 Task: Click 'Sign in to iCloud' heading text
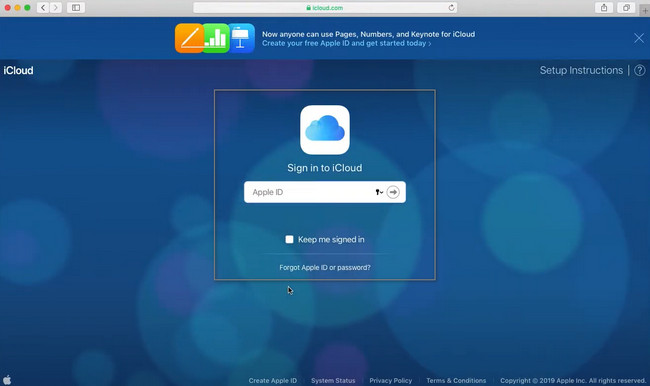pos(325,168)
